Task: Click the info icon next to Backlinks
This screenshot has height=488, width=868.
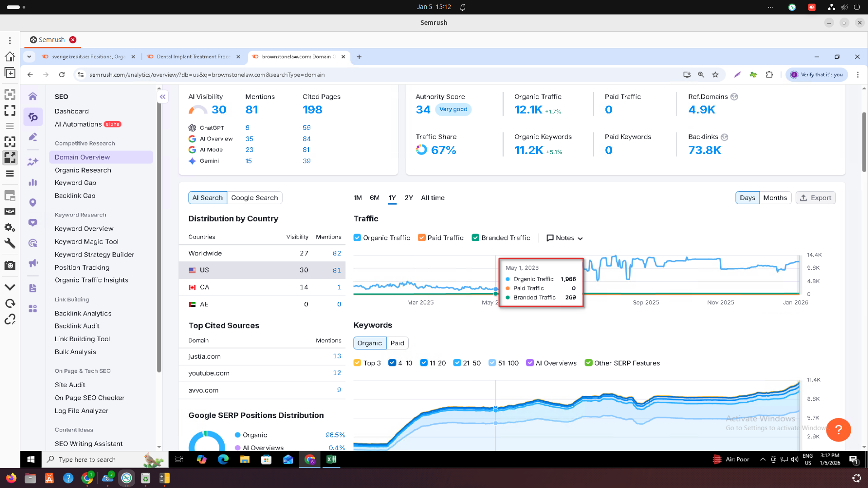Action: click(724, 137)
